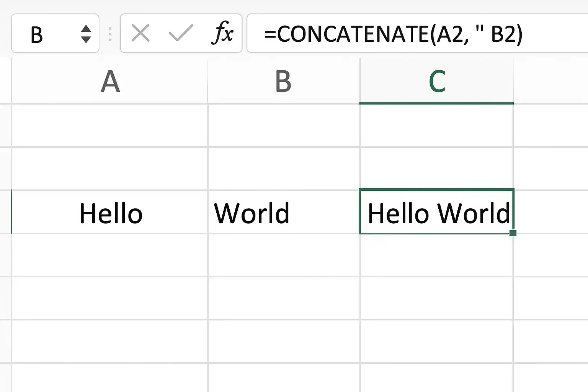This screenshot has height=392, width=588.
Task: Click the Hello World result cell
Action: pos(436,212)
